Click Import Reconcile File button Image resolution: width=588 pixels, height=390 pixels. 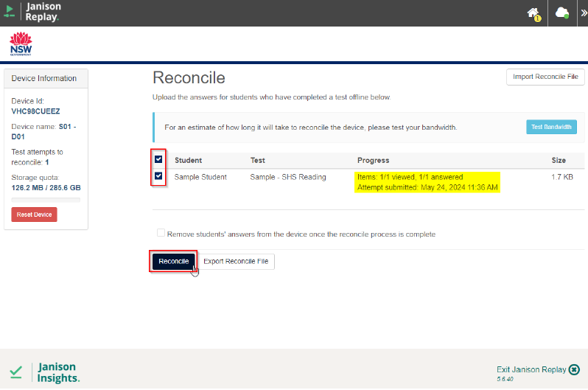point(545,77)
